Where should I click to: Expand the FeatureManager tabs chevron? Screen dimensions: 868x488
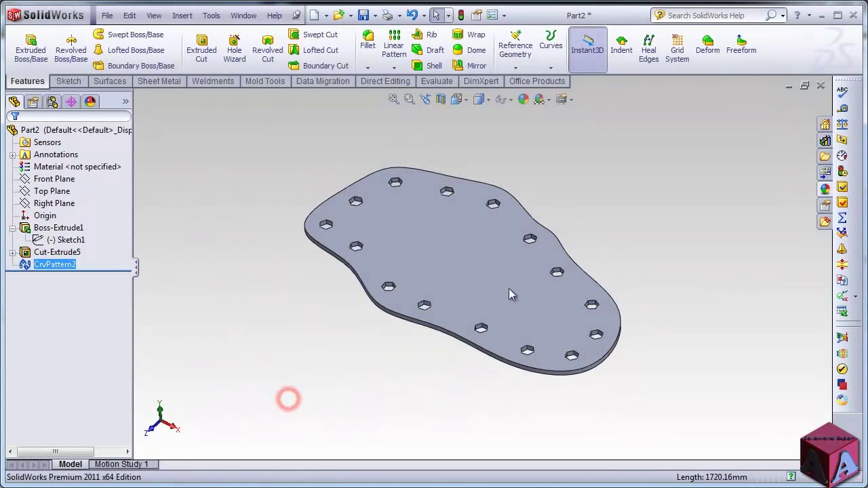(125, 102)
